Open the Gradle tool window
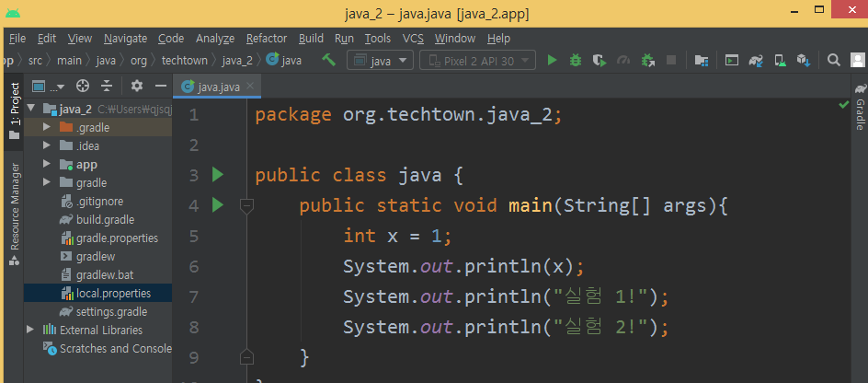The height and width of the screenshot is (383, 868). (860, 107)
